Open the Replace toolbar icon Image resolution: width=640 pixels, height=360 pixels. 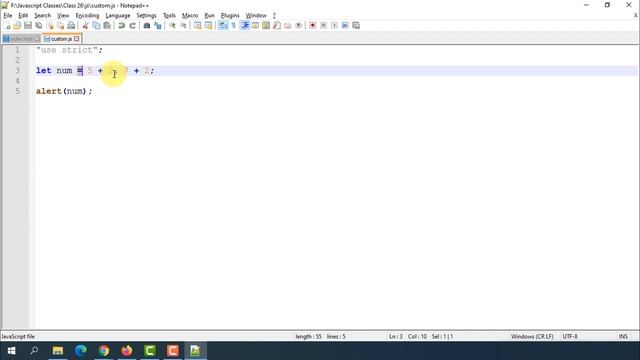158,25
